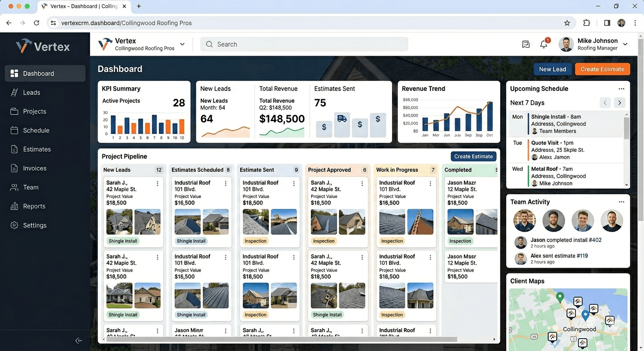Open menu on first Work in Progress card
Viewport: 644px width, 351px height.
click(430, 183)
